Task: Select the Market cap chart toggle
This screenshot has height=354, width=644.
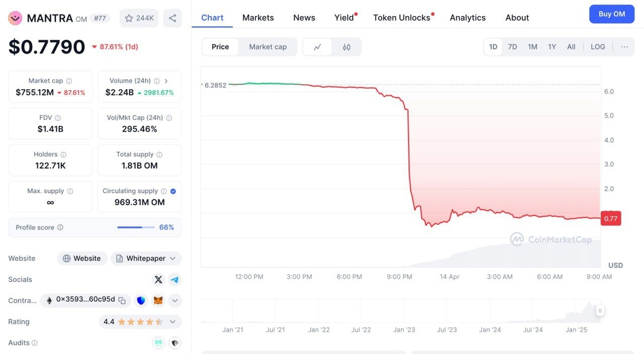Action: point(268,47)
